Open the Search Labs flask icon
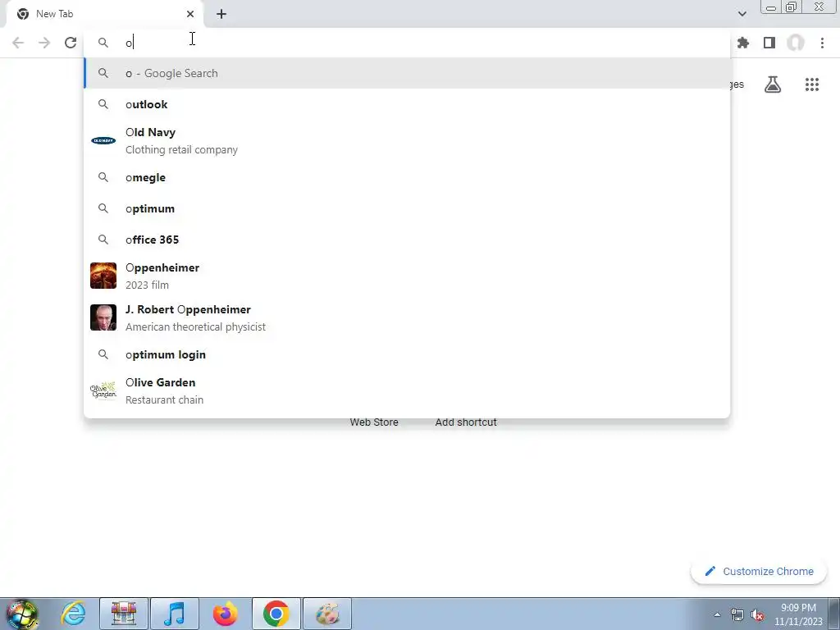The height and width of the screenshot is (630, 840). [x=773, y=84]
